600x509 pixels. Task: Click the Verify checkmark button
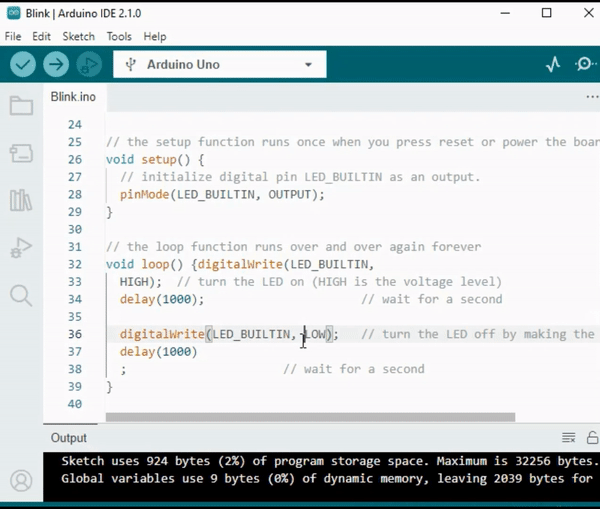pos(23,64)
